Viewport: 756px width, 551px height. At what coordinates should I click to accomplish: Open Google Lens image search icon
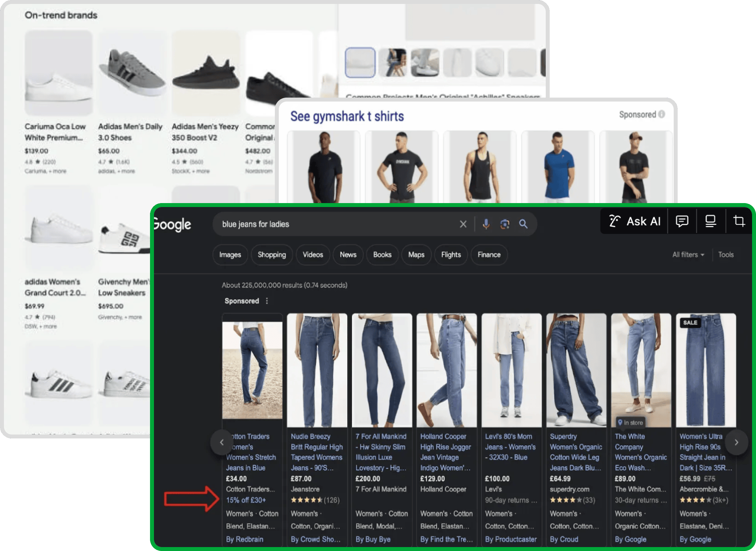point(505,224)
